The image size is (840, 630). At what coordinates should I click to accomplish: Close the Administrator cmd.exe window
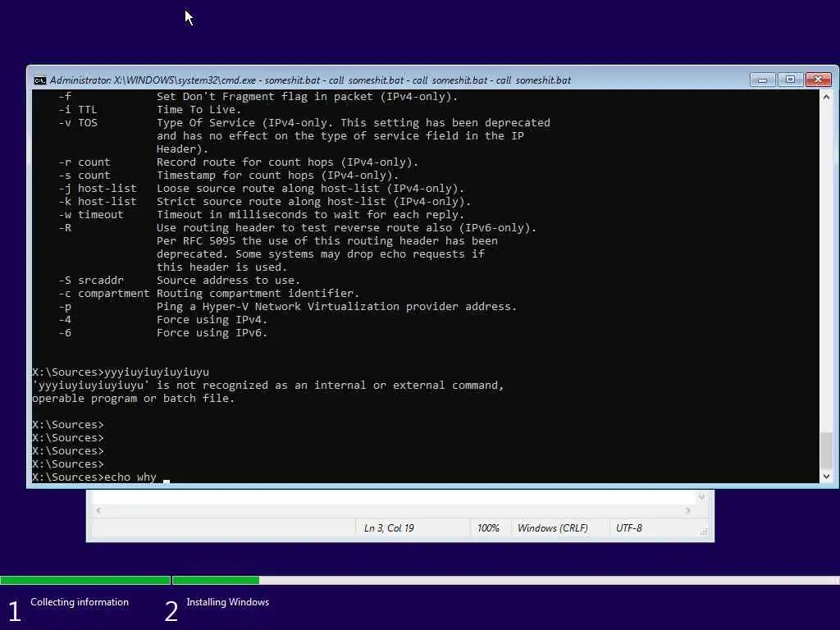pyautogui.click(x=818, y=80)
